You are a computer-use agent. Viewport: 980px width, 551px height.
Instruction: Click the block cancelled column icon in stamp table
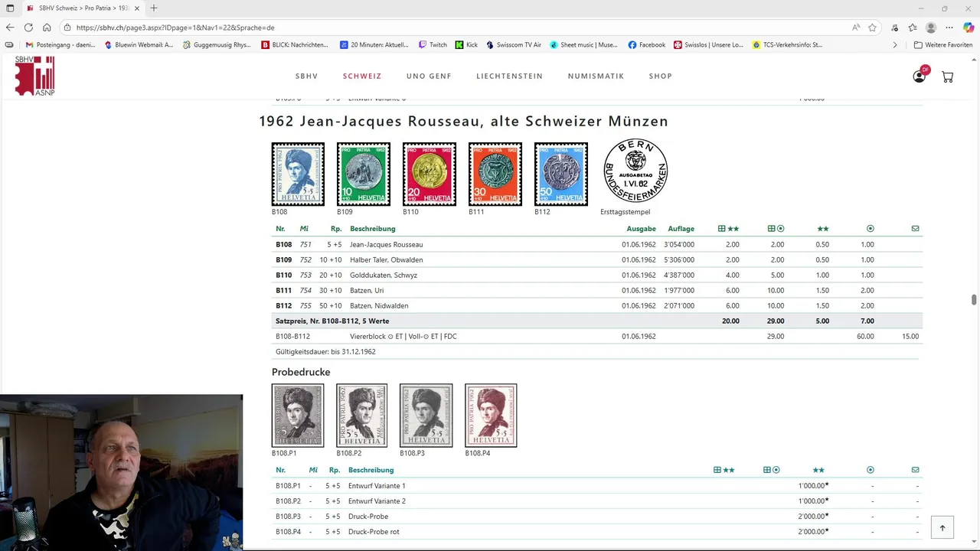[776, 229]
